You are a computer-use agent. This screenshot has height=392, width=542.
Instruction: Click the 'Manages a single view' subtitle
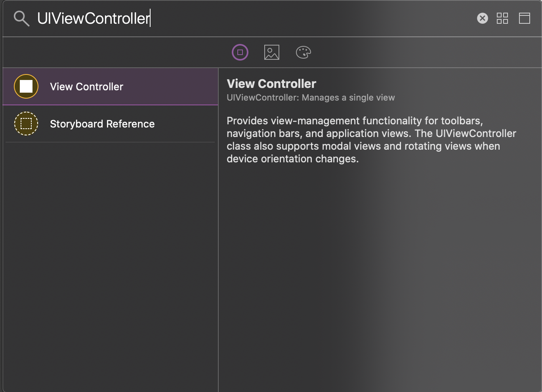[348, 97]
